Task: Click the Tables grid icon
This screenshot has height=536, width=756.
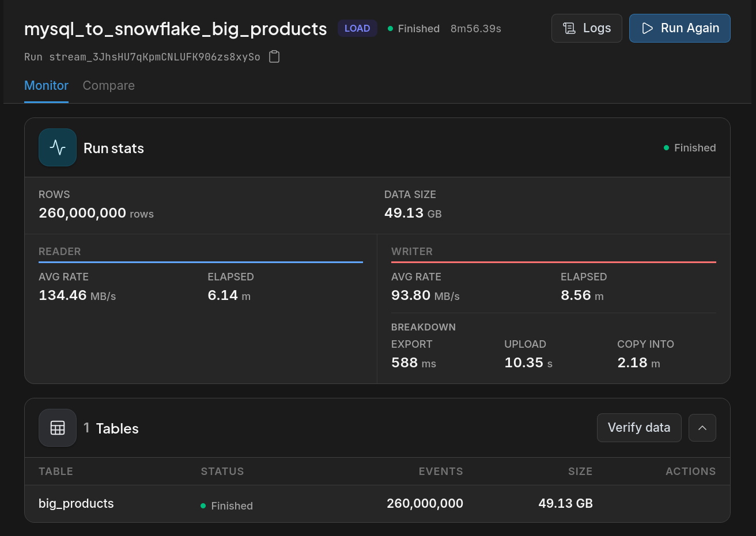Action: click(58, 428)
